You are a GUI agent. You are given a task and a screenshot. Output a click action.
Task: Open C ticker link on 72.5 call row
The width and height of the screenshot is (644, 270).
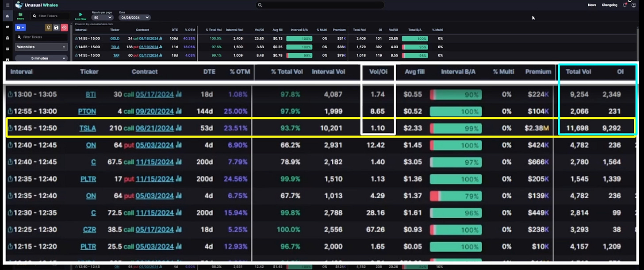[x=94, y=213]
